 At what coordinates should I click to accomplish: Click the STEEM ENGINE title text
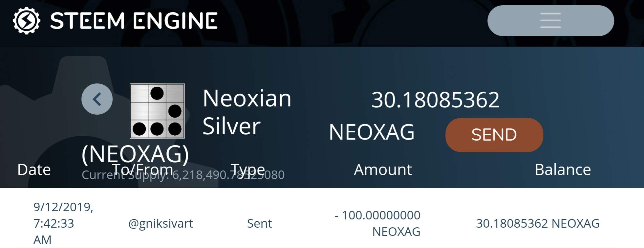click(x=134, y=21)
